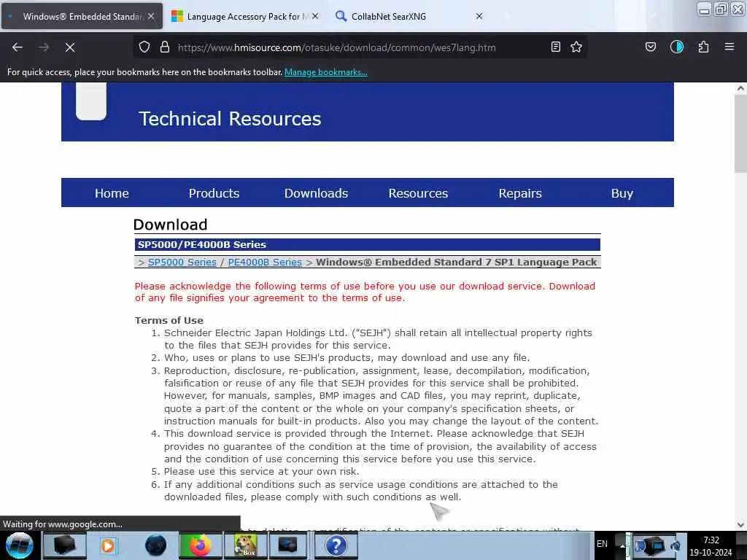This screenshot has width=747, height=560.
Task: Open the black folder taskbar icon
Action: tap(65, 545)
